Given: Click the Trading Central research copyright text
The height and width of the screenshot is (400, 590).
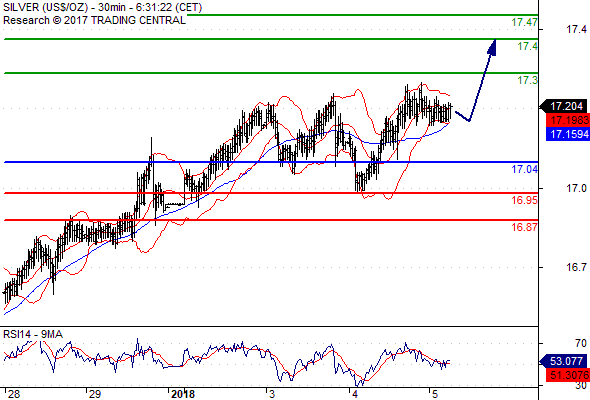Looking at the screenshot, I should (94, 20).
